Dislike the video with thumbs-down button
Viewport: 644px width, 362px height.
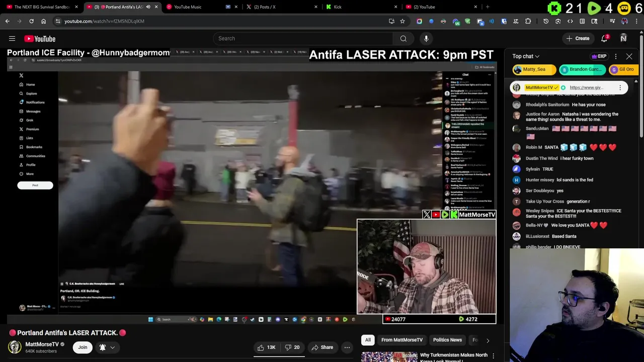(x=292, y=347)
